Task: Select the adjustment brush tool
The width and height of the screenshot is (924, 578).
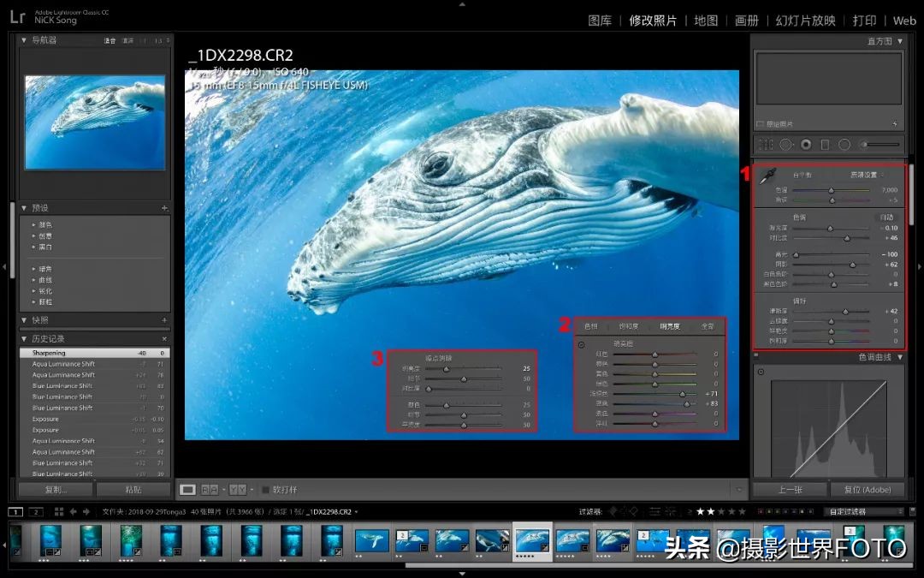Action: click(880, 145)
